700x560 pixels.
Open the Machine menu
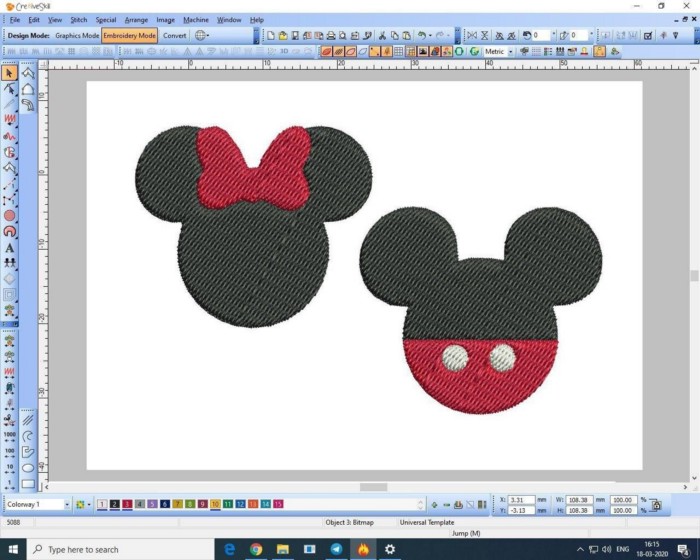click(196, 20)
